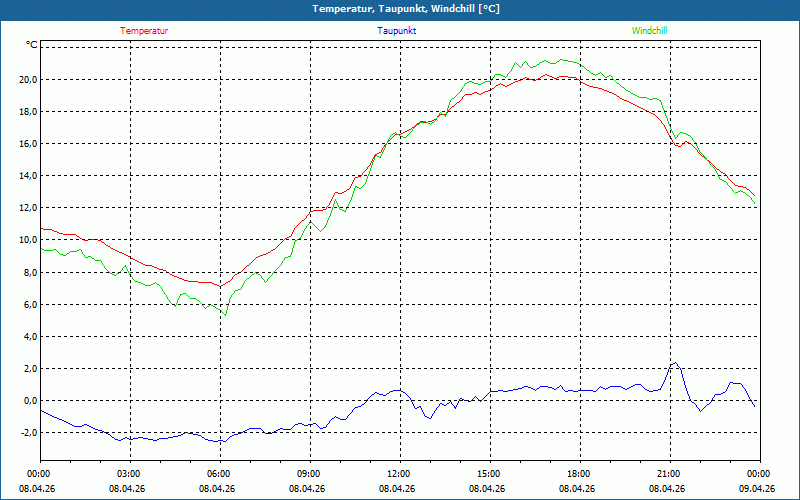This screenshot has height=500, width=800.
Task: Click the green Windchill legend label
Action: tap(649, 31)
